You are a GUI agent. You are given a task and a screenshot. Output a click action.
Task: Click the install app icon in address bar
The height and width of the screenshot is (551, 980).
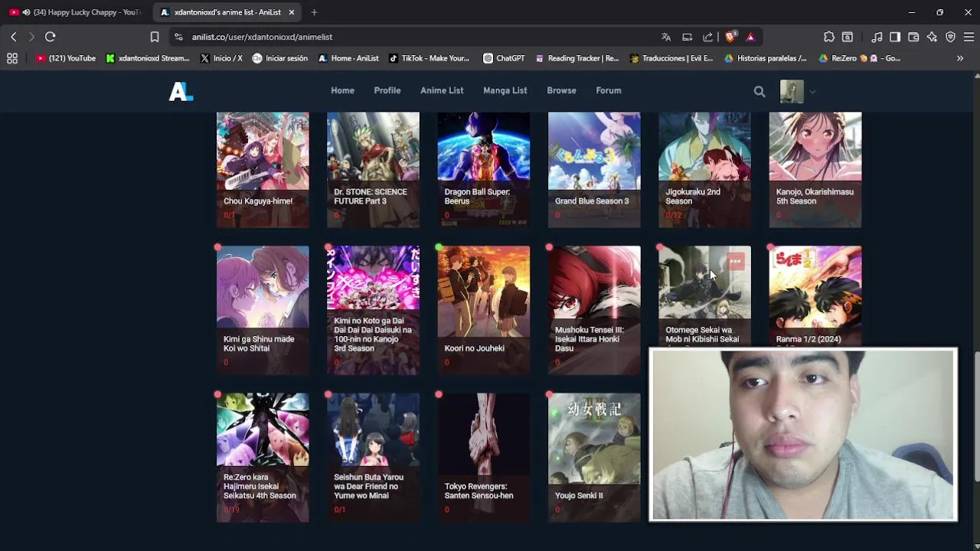click(x=687, y=37)
